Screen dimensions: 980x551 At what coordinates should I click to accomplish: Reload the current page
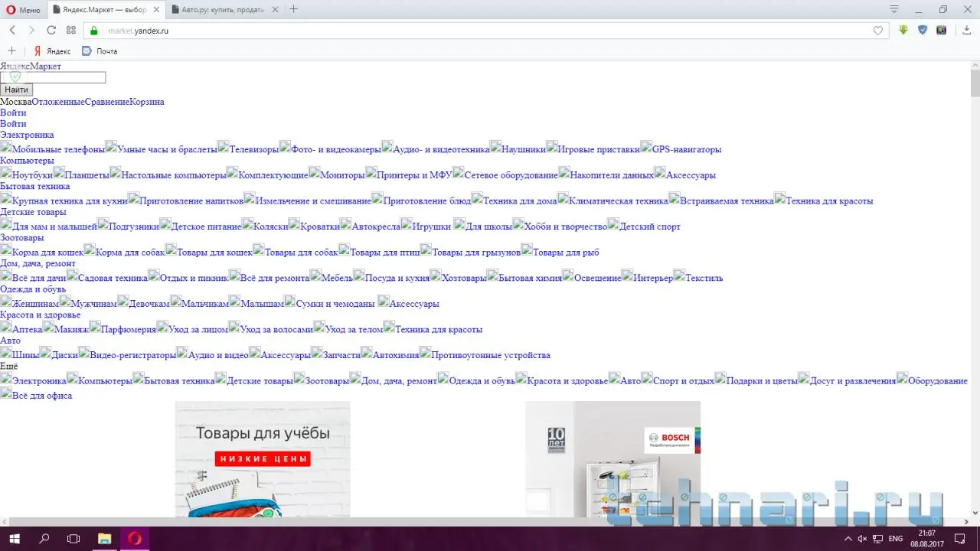[x=51, y=31]
